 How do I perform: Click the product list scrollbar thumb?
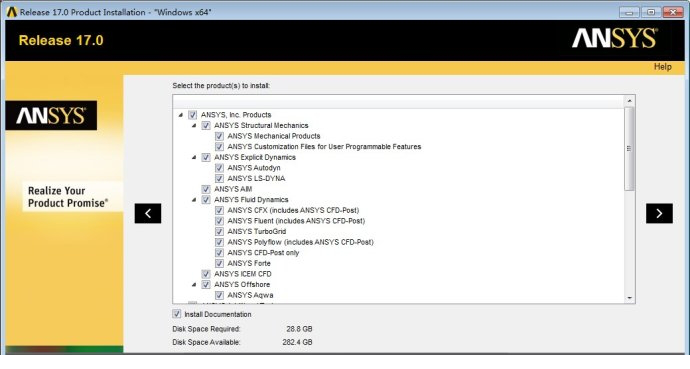[629, 149]
